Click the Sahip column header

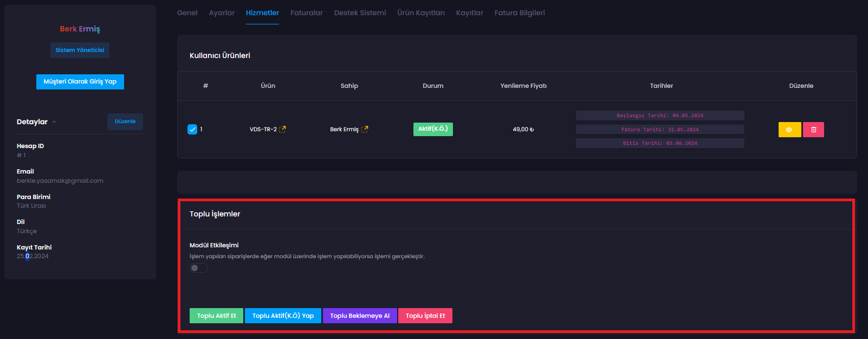click(349, 86)
